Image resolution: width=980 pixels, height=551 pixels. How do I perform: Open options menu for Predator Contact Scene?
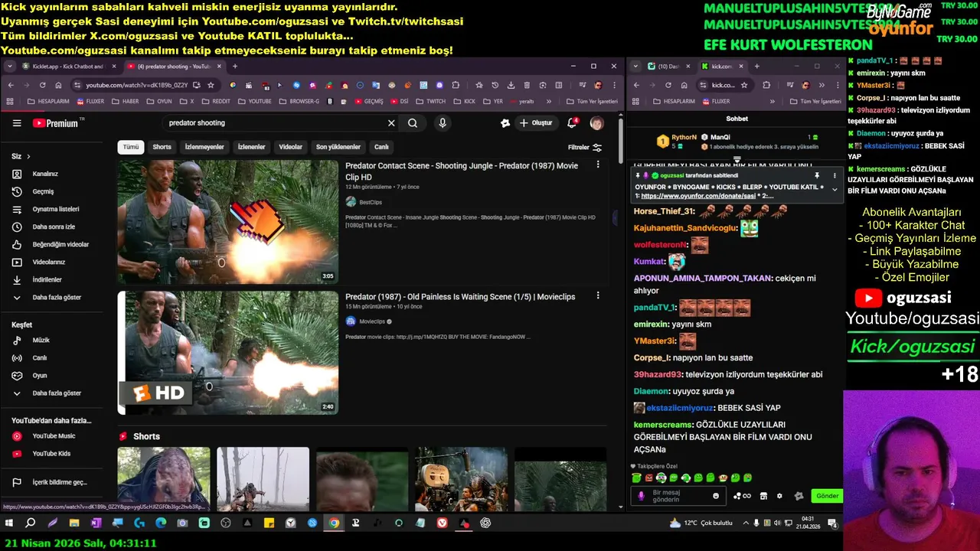coord(598,165)
